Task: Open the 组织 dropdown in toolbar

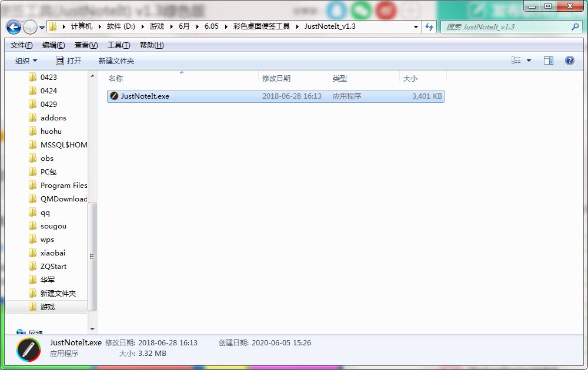Action: click(26, 60)
